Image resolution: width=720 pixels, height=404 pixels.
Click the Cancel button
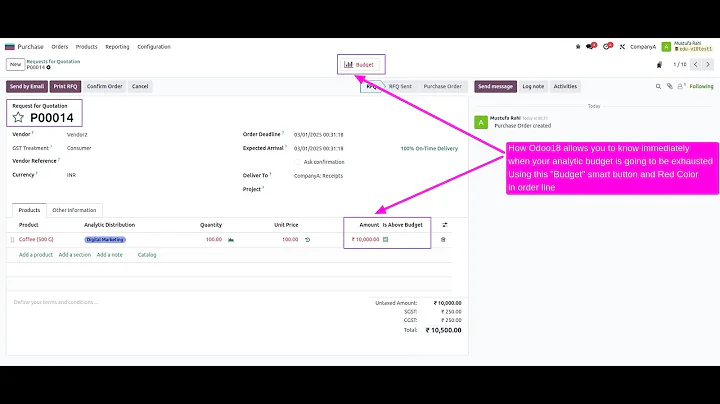point(140,86)
